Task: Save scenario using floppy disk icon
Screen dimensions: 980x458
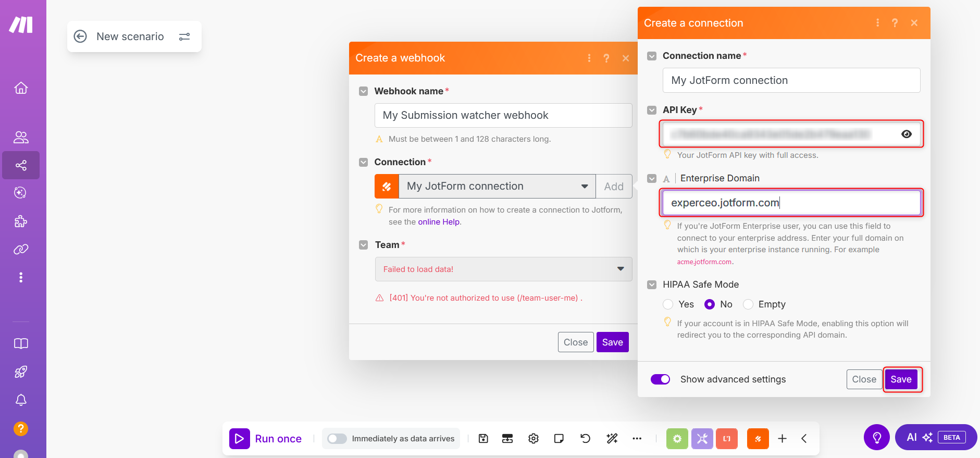Action: click(483, 439)
